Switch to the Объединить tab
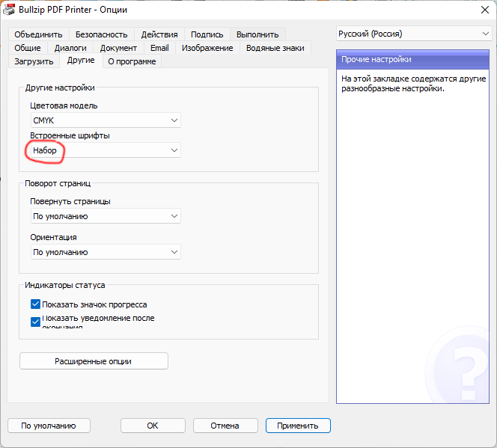497x448 pixels. point(38,34)
